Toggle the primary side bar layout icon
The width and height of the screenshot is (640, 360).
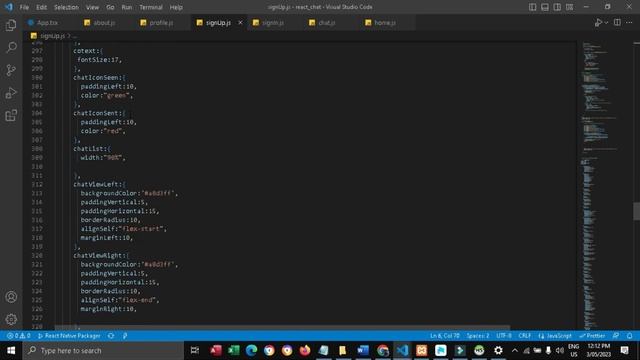tap(533, 7)
